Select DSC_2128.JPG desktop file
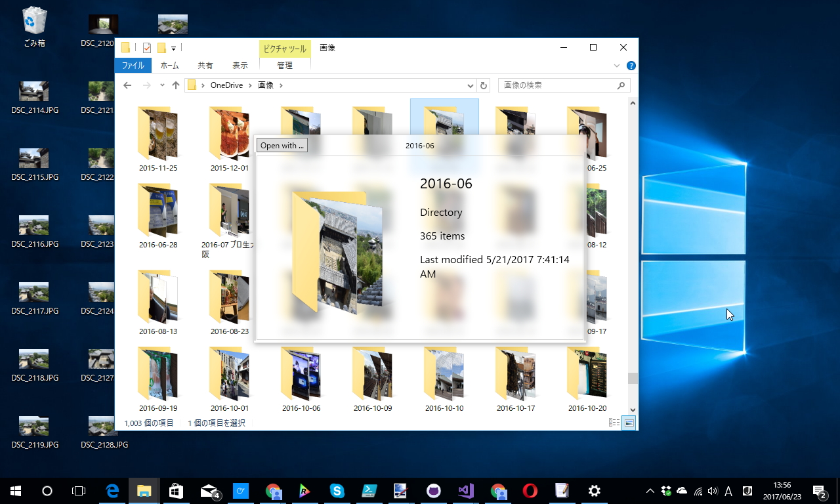Image resolution: width=840 pixels, height=504 pixels. click(x=104, y=431)
